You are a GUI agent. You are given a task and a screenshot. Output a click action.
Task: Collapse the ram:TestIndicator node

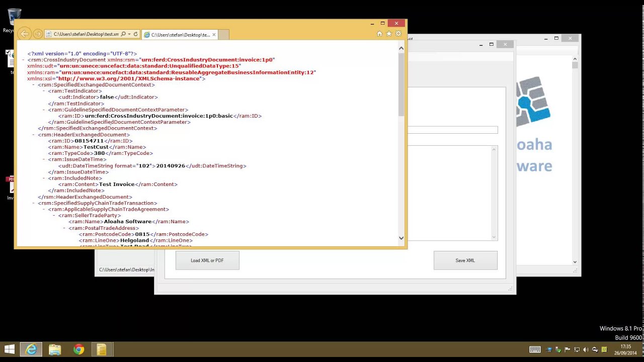coord(44,91)
